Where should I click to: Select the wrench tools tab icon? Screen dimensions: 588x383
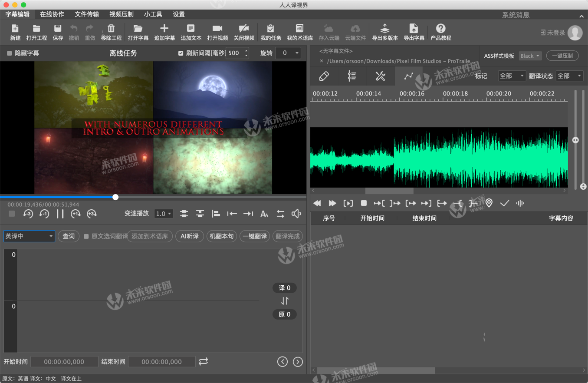[x=380, y=76]
